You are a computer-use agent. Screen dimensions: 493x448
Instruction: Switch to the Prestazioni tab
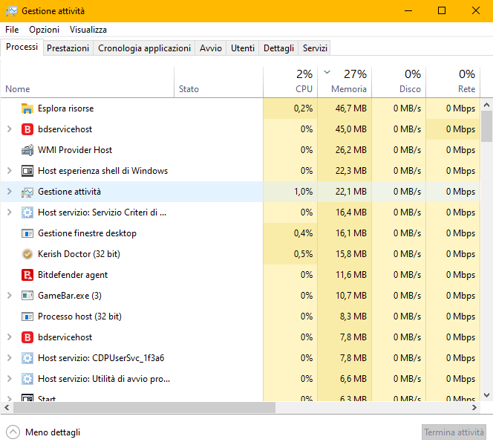pos(68,48)
